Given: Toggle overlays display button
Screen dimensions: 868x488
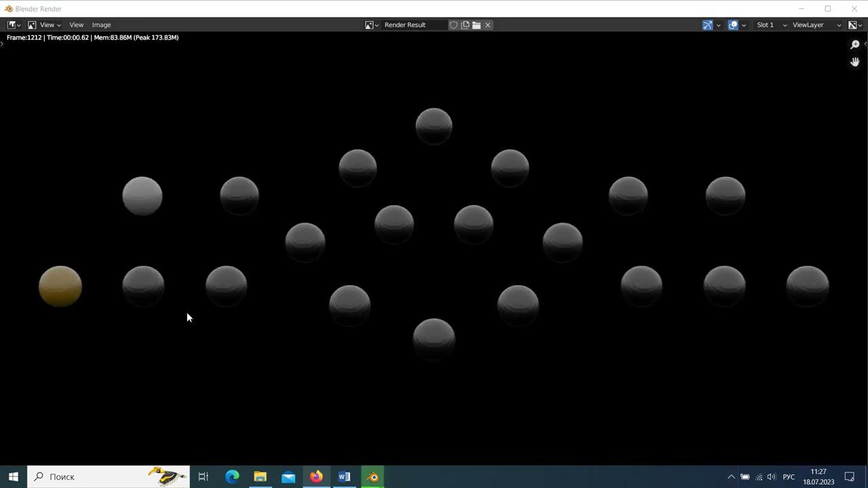Looking at the screenshot, I should tap(733, 25).
